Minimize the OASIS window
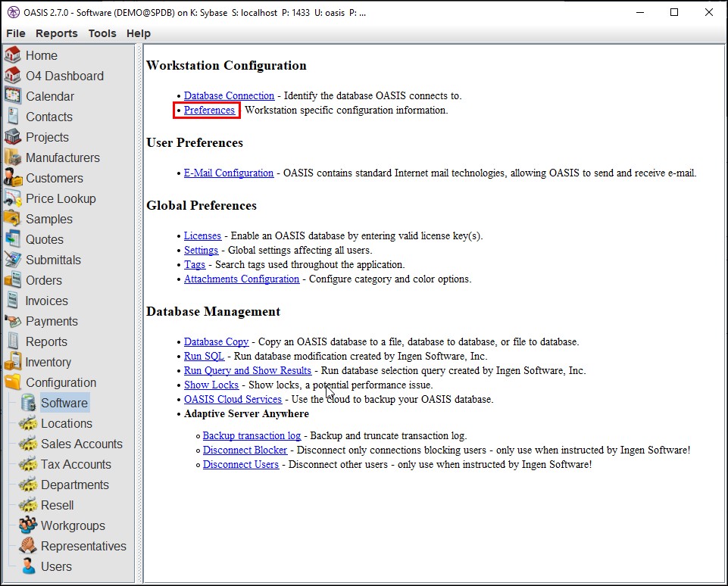 click(640, 13)
